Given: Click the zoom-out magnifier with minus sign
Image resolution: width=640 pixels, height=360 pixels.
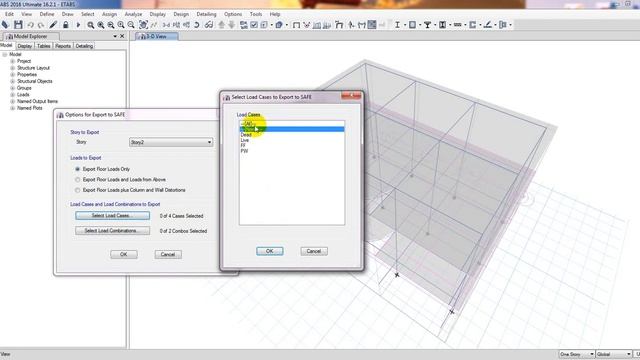Looking at the screenshot, I should pos(111,25).
